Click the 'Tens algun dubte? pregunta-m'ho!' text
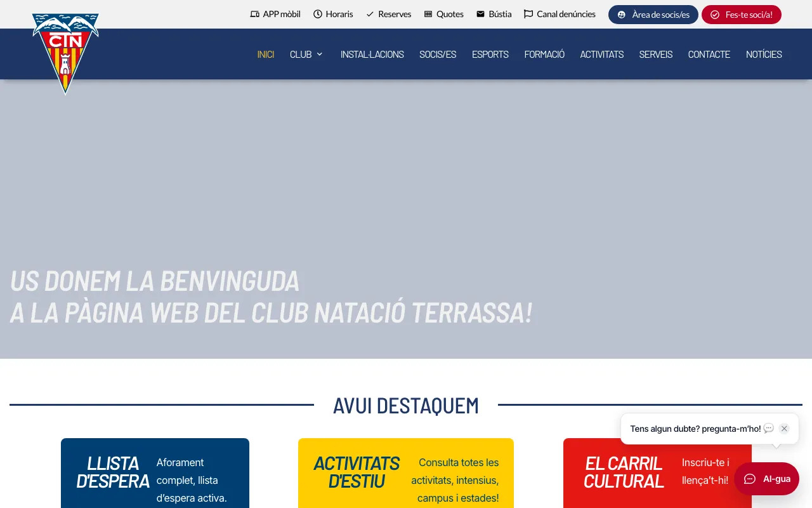812x508 pixels. tap(695, 429)
